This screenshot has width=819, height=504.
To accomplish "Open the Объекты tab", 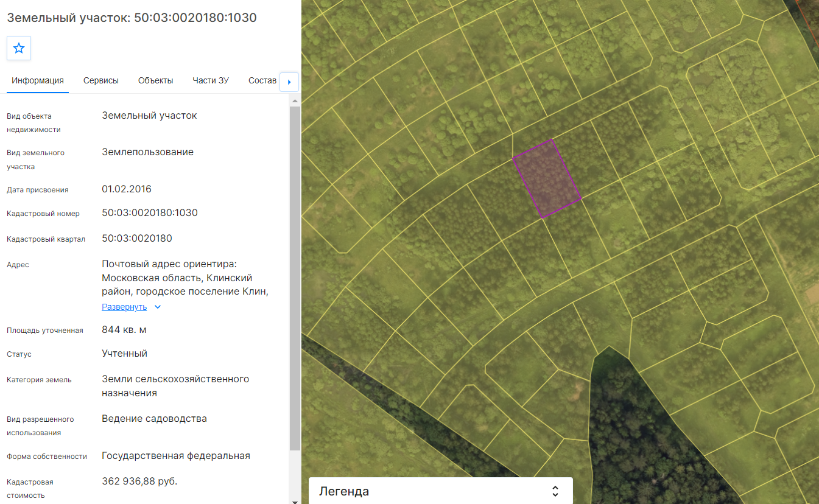I will click(x=155, y=80).
